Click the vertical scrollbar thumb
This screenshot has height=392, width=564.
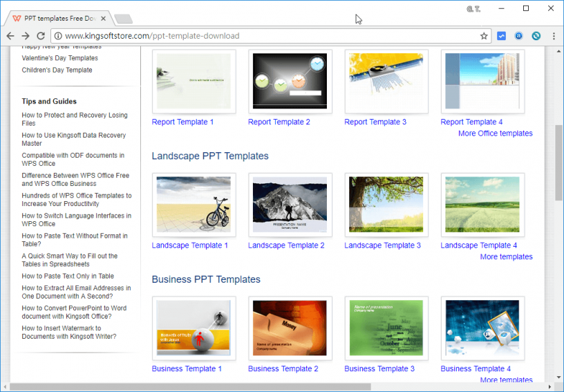[x=558, y=162]
